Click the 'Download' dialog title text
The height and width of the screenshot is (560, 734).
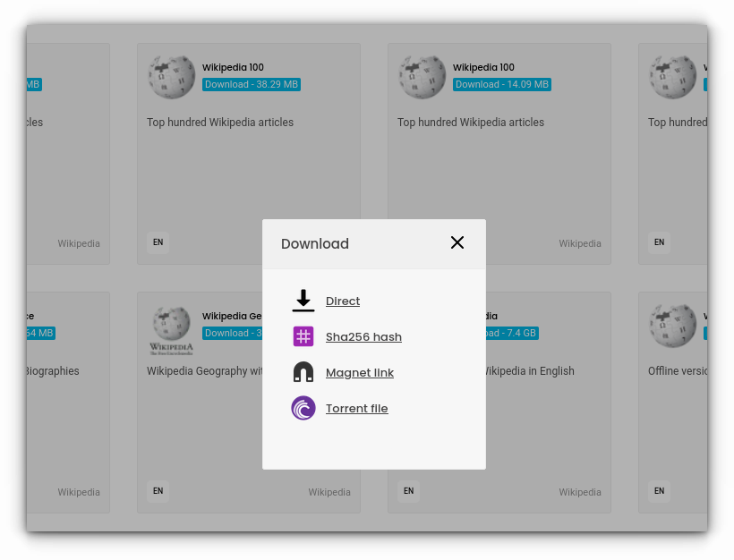pyautogui.click(x=315, y=243)
